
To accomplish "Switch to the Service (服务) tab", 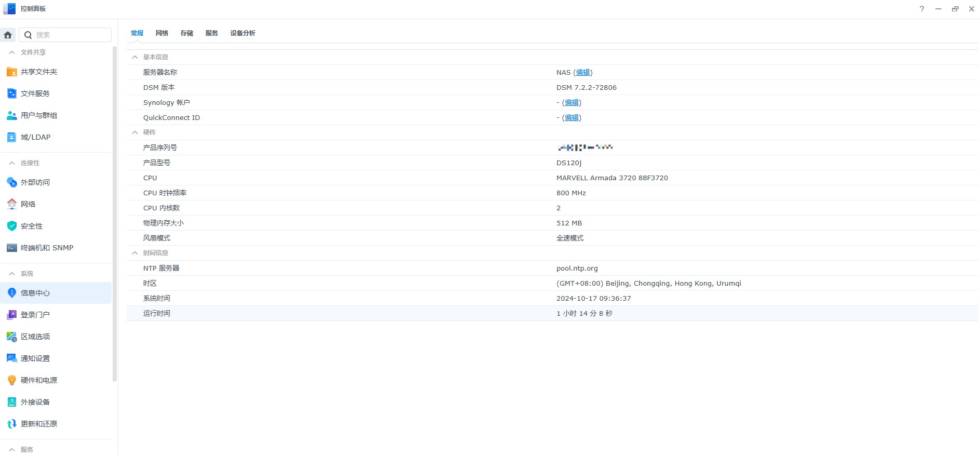I will (x=212, y=33).
